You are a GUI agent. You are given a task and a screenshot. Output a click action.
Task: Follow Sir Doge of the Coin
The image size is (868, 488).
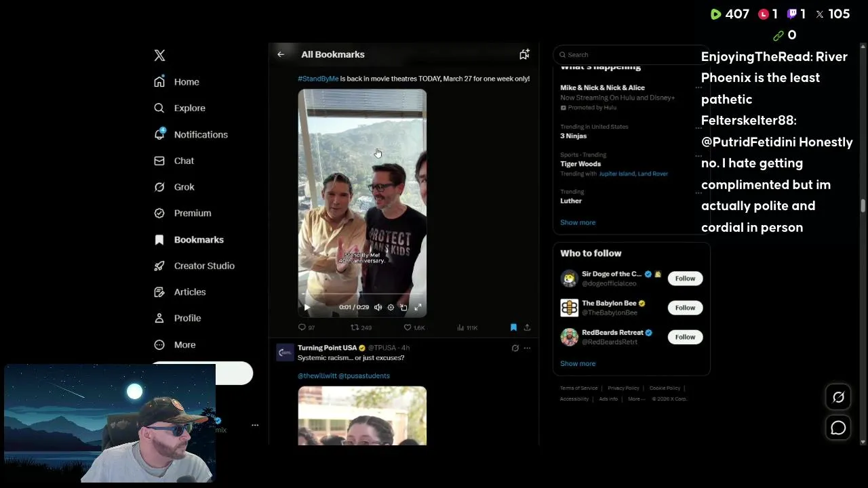click(x=685, y=279)
